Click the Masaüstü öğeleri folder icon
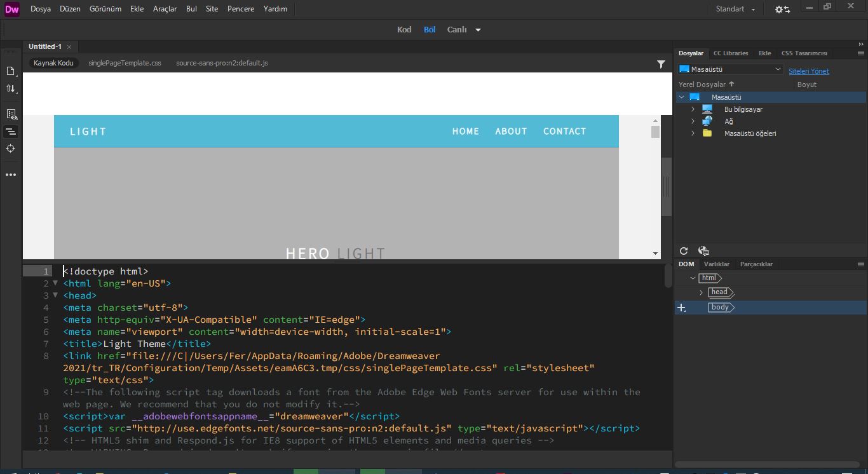The image size is (868, 474). click(707, 133)
